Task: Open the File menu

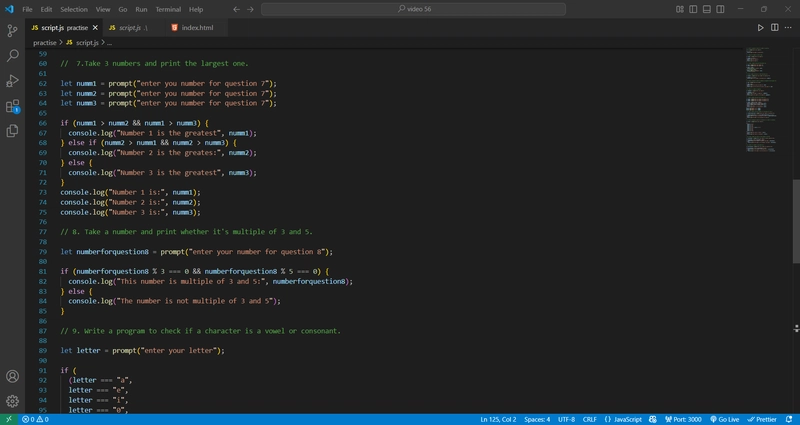Action: [x=27, y=9]
